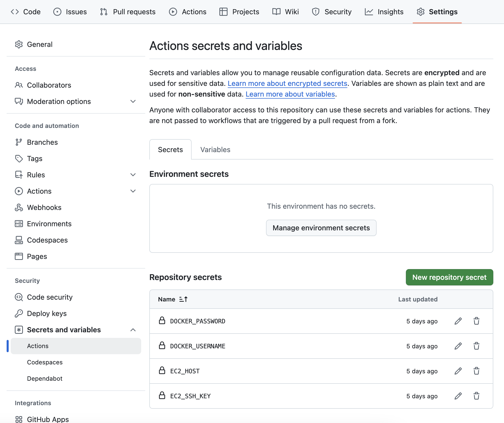Viewport: 504px width, 423px height.
Task: Open the Pull requests tab
Action: (x=128, y=12)
